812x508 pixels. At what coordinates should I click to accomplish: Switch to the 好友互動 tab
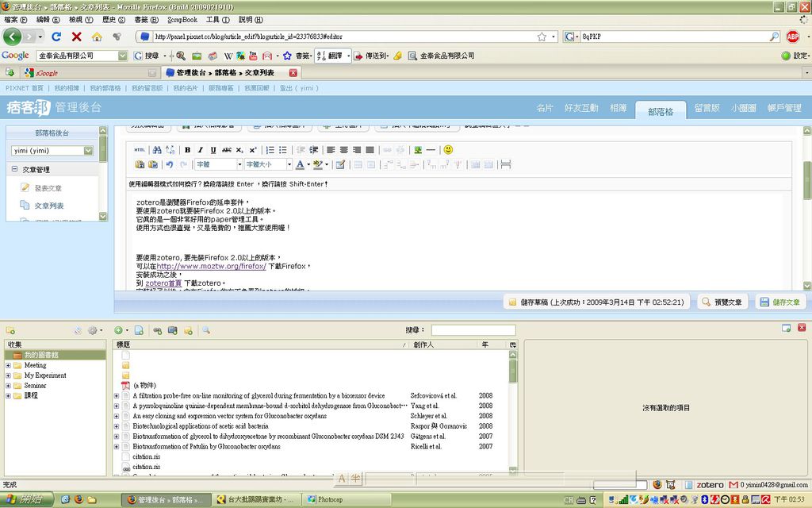(x=581, y=108)
